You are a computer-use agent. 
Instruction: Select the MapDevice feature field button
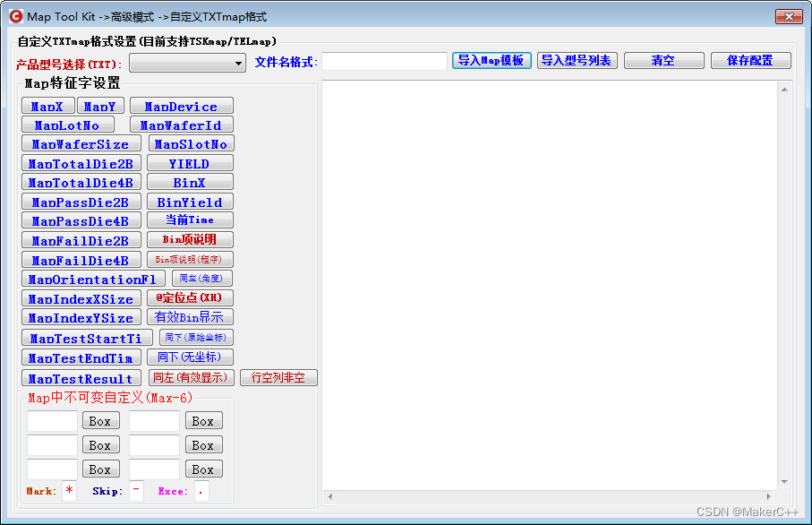click(180, 105)
